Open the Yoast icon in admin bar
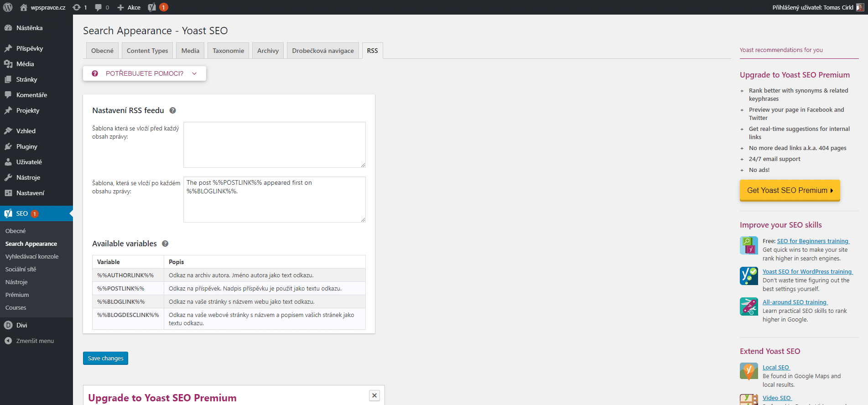The height and width of the screenshot is (405, 868). 152,7
